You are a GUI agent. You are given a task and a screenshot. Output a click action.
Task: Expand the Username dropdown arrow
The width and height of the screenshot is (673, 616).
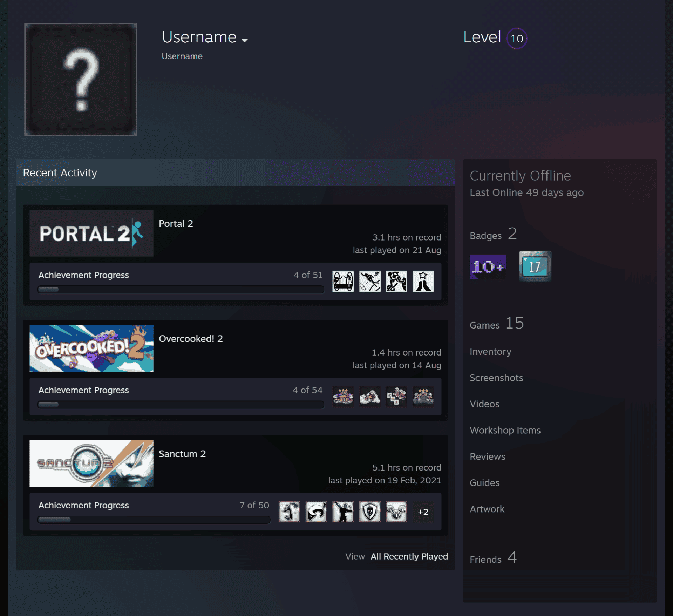(245, 40)
